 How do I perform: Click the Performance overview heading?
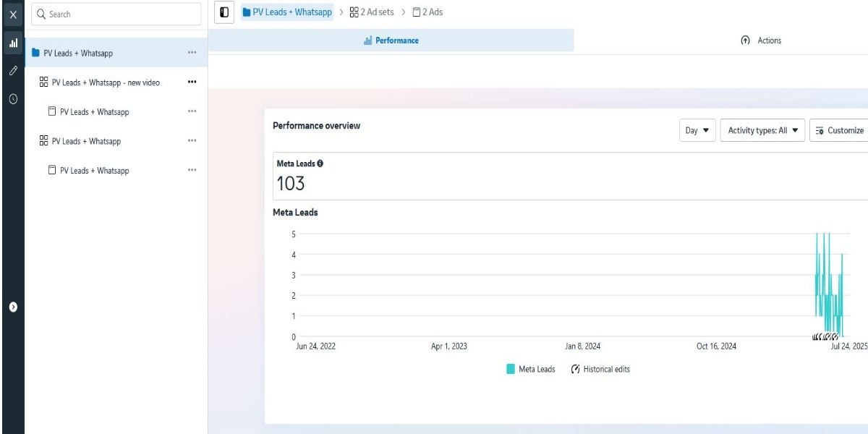316,126
